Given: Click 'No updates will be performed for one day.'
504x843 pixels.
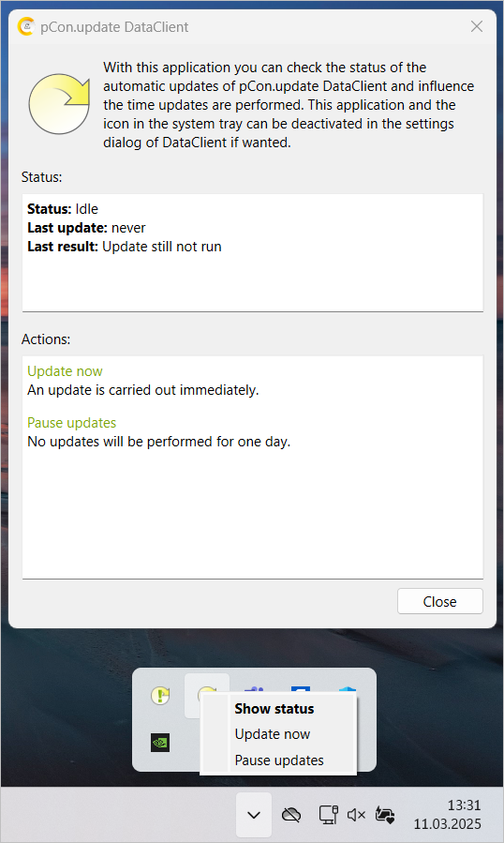Looking at the screenshot, I should pos(159,442).
